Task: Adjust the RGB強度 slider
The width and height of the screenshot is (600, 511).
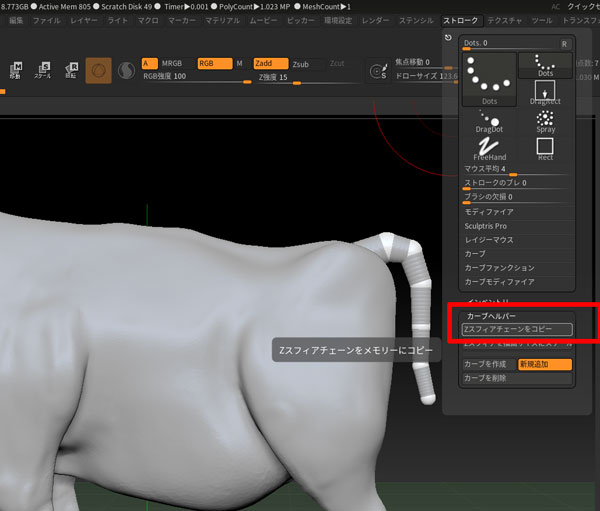Action: [197, 77]
